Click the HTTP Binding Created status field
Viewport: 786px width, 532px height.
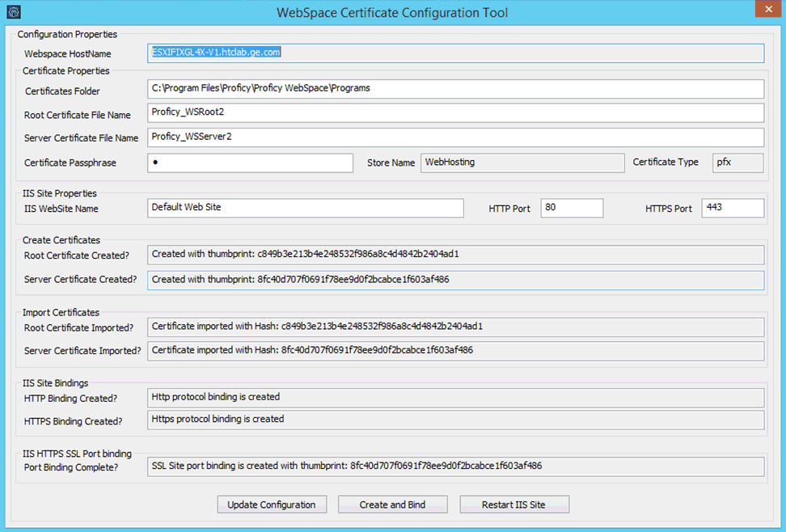[455, 398]
